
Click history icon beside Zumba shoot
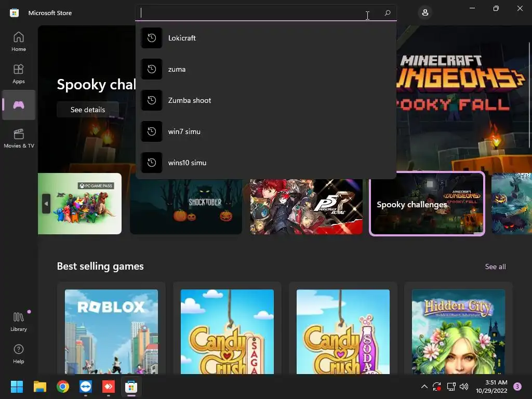152,100
